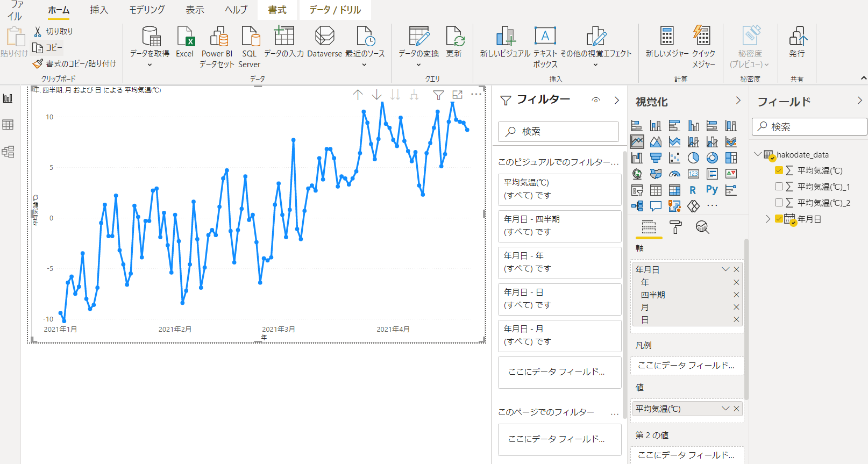Open the ヘルプ ribbon tab
Screen dimensions: 868x464
[x=236, y=10]
